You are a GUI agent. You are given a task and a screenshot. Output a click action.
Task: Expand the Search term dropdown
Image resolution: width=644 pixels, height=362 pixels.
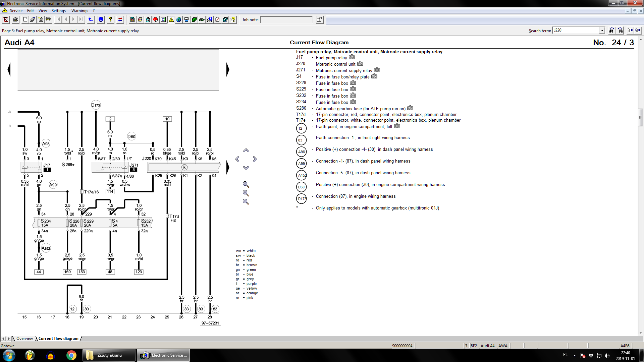click(602, 31)
